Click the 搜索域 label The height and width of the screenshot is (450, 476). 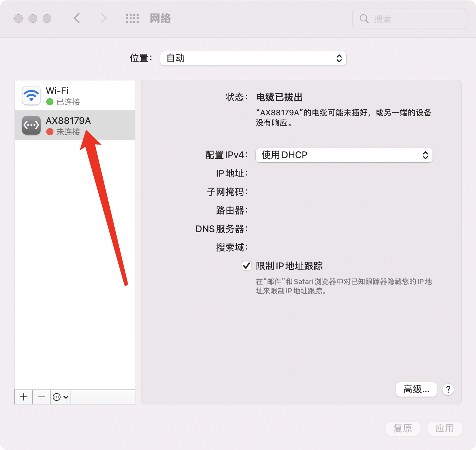[232, 247]
